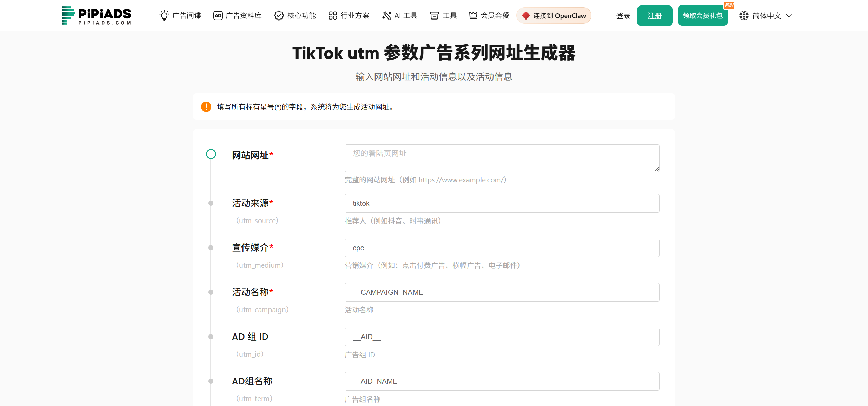Image resolution: width=868 pixels, height=406 pixels.
Task: Click the 限时 badge on the gift button
Action: click(729, 5)
